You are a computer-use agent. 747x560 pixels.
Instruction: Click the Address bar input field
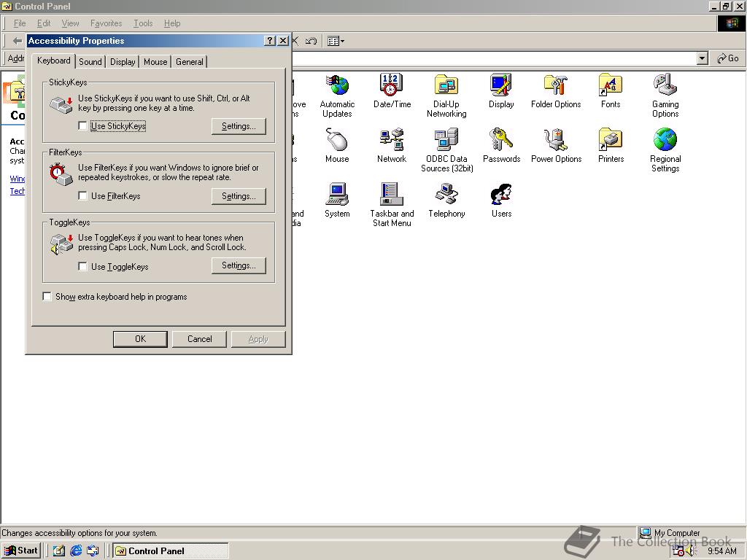tap(494, 58)
